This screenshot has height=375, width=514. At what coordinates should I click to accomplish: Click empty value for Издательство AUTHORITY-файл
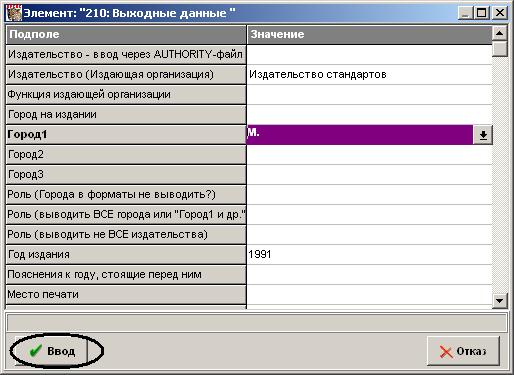coord(369,55)
